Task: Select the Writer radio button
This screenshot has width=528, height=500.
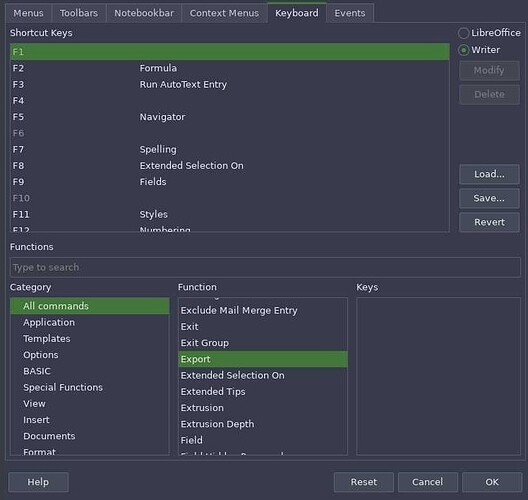Action: click(463, 50)
